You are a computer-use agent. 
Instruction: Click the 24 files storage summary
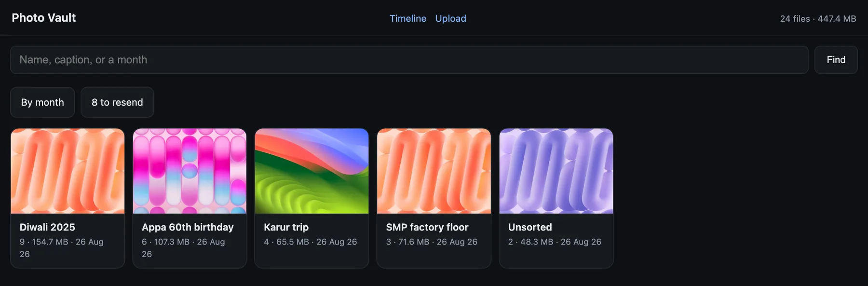pyautogui.click(x=818, y=19)
